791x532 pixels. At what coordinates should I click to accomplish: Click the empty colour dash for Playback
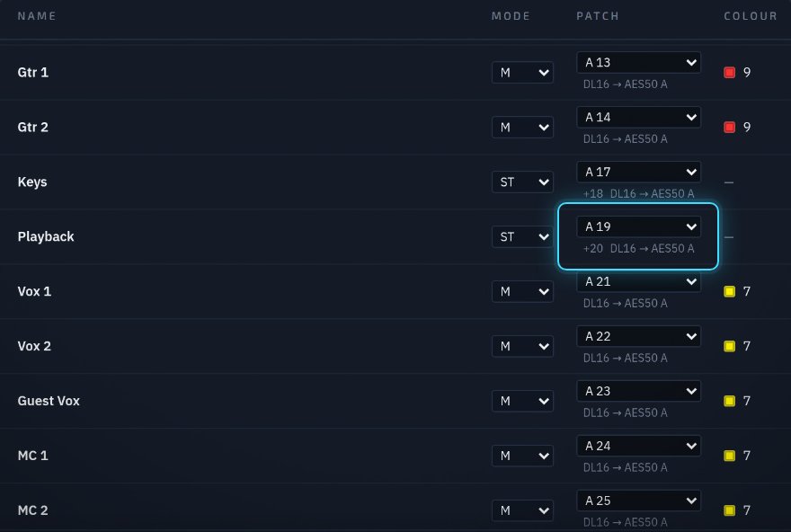pyautogui.click(x=729, y=237)
